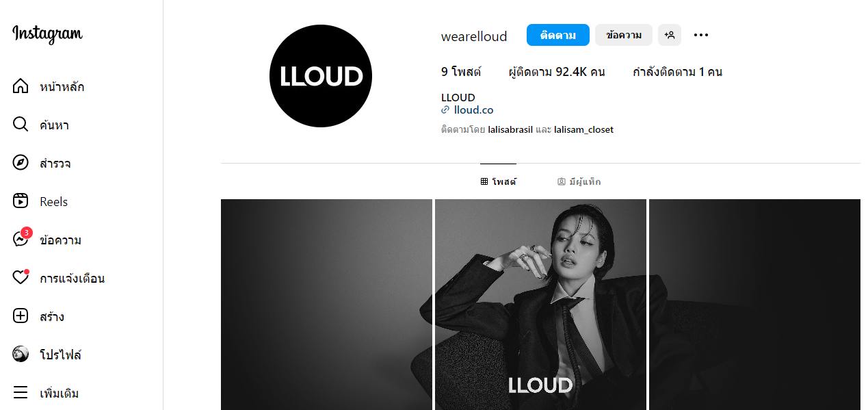Open the Reels icon
Screen dimensions: 868x410
21,202
